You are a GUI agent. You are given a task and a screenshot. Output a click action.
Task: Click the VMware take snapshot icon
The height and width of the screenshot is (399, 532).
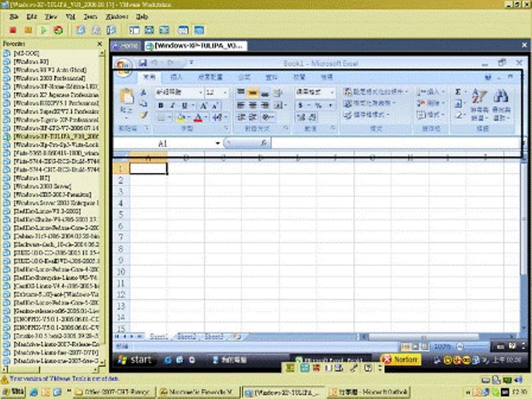pos(80,30)
